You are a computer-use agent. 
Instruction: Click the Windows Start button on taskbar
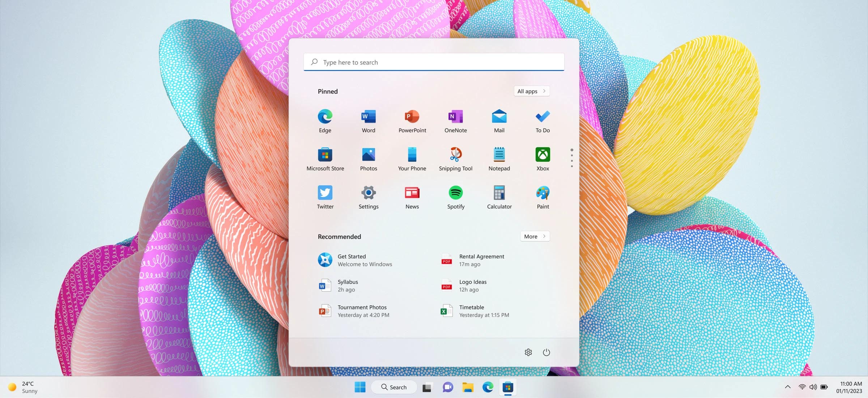[x=360, y=387]
